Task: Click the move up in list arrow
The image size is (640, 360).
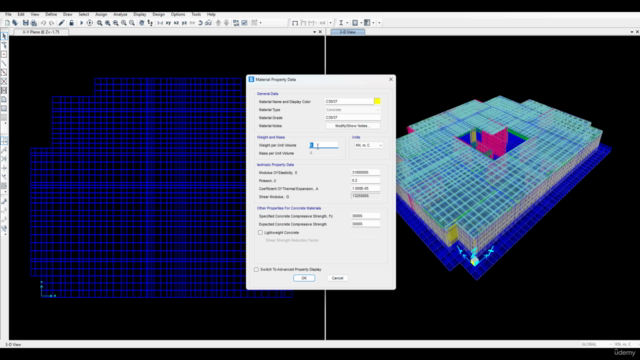Action: coord(218,23)
